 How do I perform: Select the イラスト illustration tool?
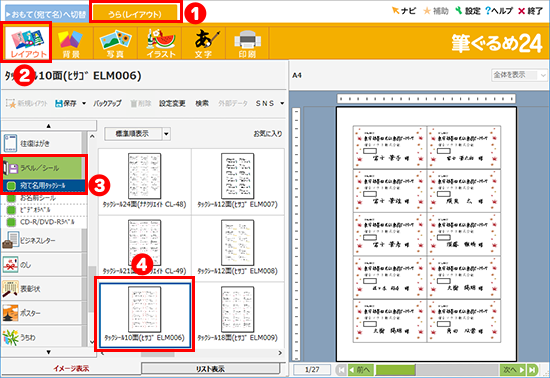(x=160, y=43)
